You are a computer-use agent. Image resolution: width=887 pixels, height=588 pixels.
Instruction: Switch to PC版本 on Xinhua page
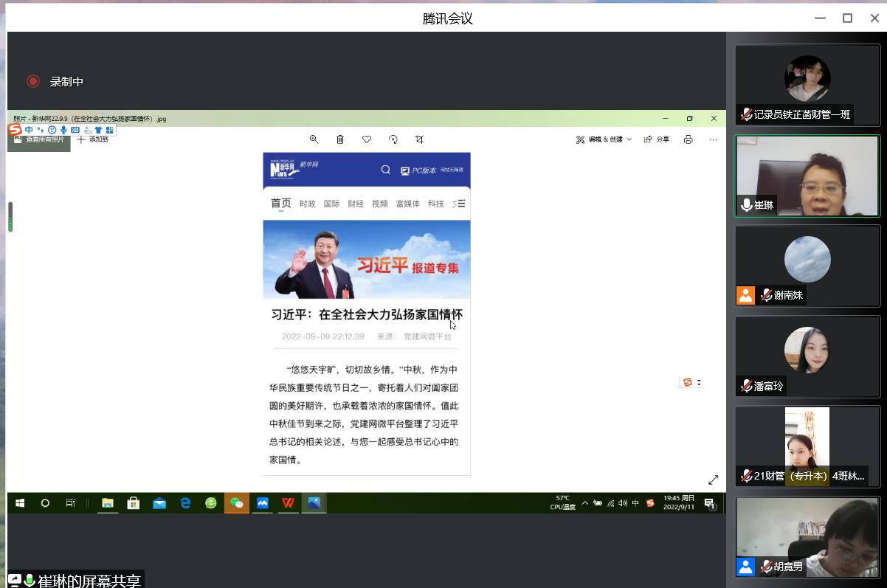click(418, 170)
